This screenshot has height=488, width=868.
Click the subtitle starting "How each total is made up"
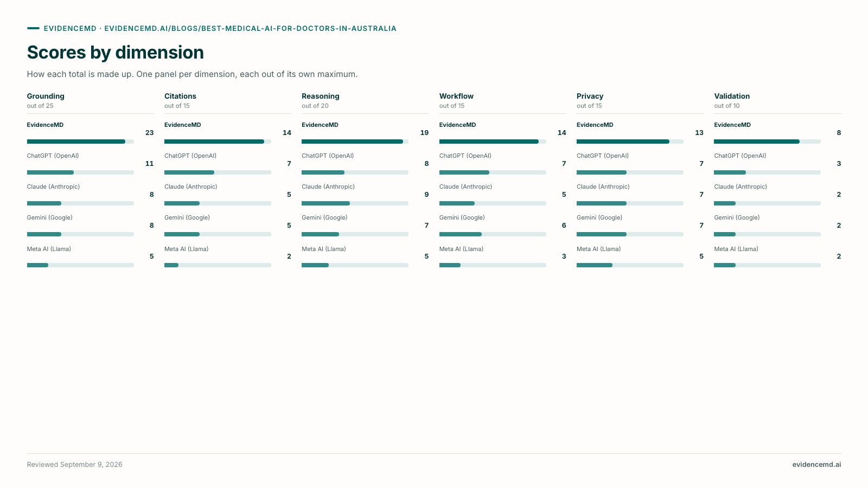tap(192, 74)
